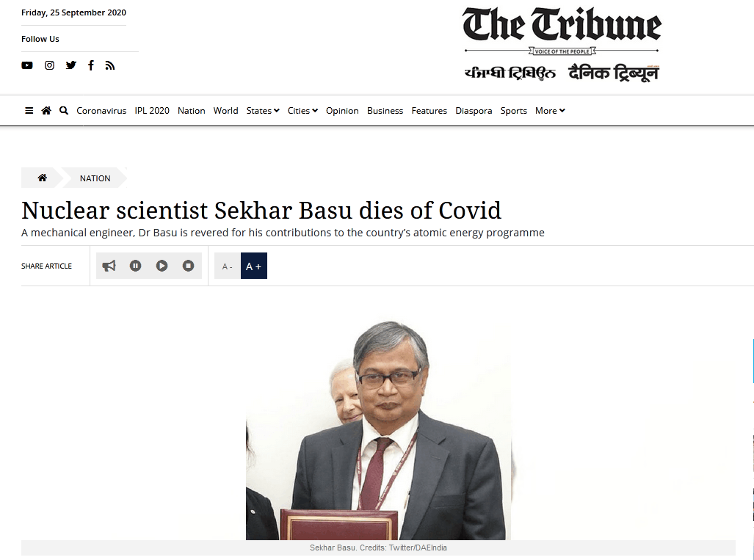Go to the Opinion section

pyautogui.click(x=342, y=111)
